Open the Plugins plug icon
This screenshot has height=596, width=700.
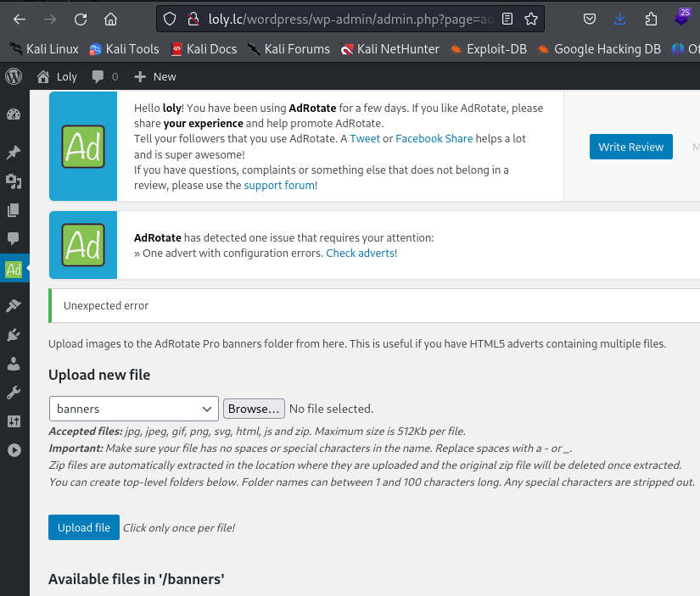point(14,335)
